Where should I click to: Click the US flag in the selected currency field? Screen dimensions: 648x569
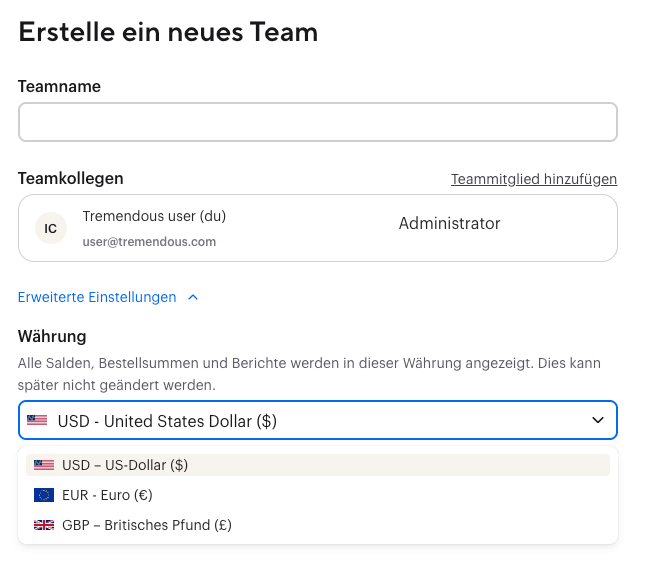37,421
